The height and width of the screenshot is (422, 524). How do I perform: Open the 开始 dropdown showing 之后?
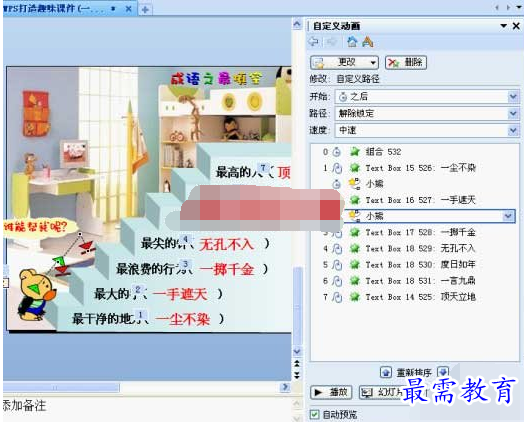427,97
